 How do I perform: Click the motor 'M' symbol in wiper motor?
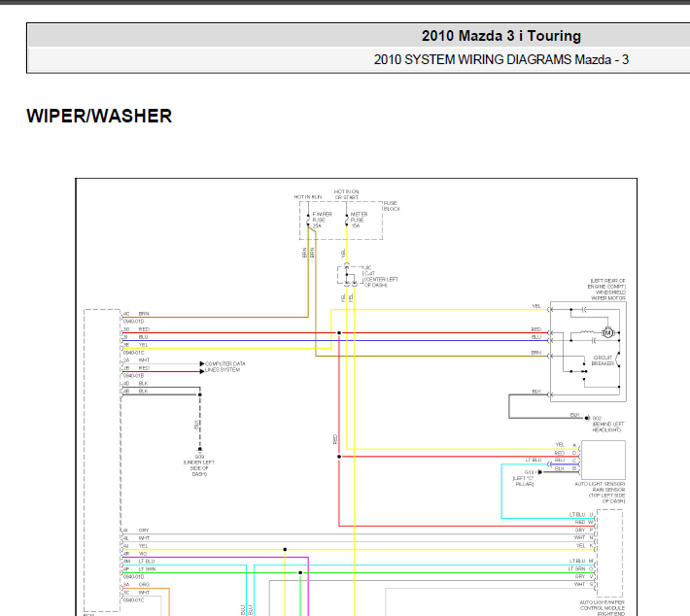[607, 333]
